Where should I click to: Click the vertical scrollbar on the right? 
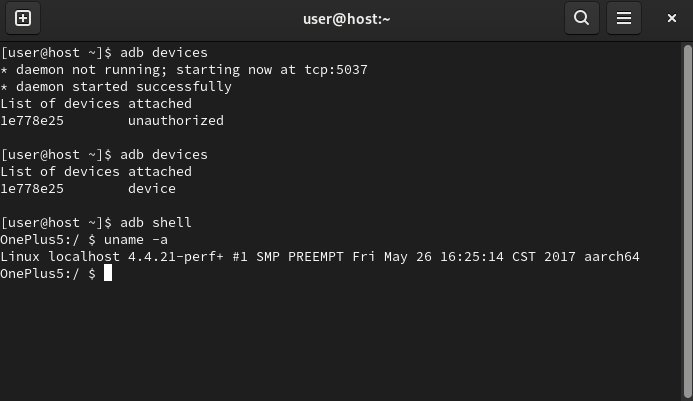pos(687,221)
